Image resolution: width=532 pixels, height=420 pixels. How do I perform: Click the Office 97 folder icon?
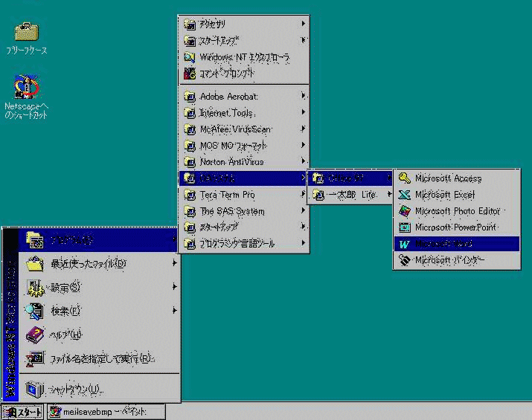coord(318,178)
